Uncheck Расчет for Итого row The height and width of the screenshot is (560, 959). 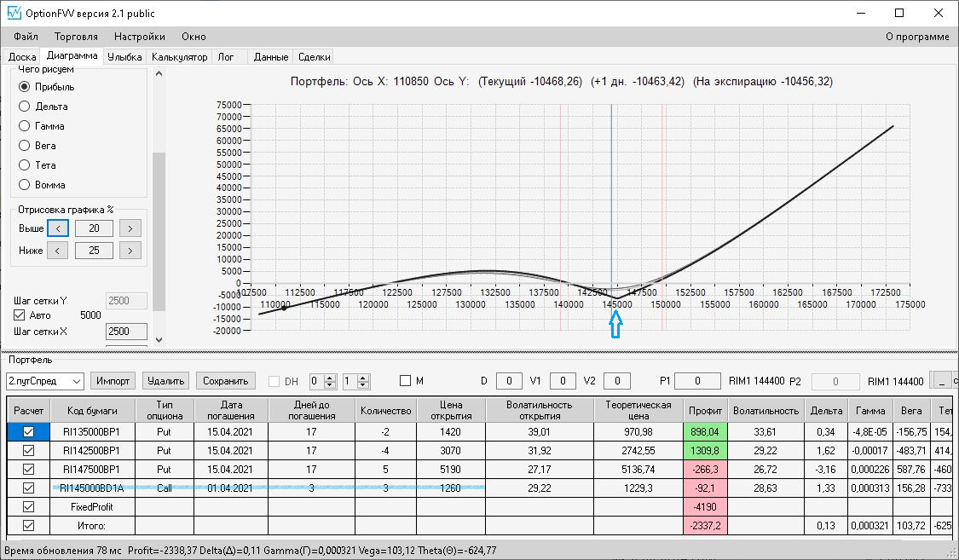click(28, 525)
